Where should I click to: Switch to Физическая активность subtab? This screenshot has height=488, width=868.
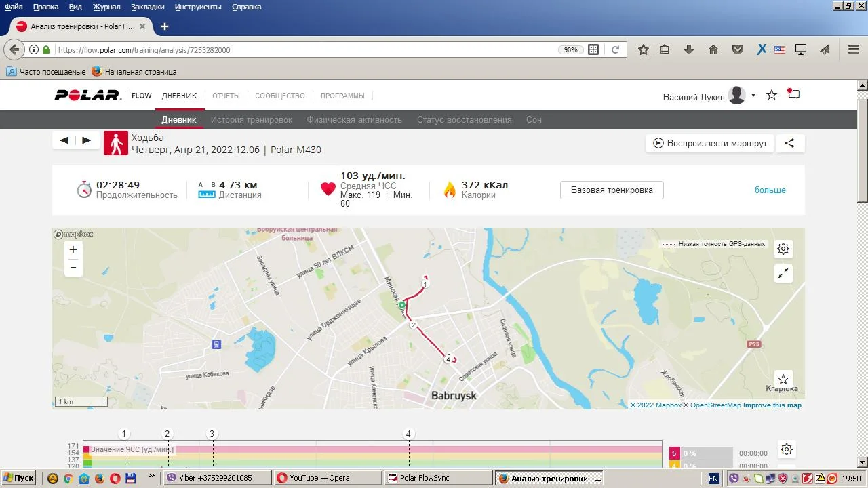(354, 119)
